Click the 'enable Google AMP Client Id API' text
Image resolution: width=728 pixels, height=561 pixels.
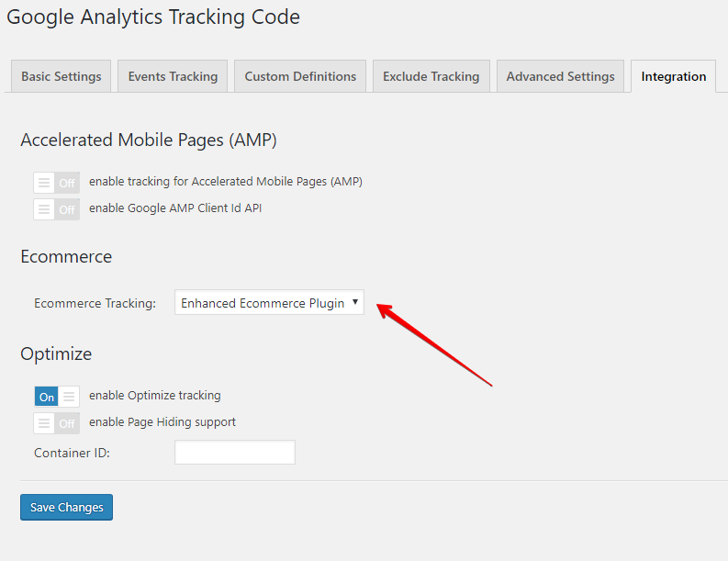(175, 208)
